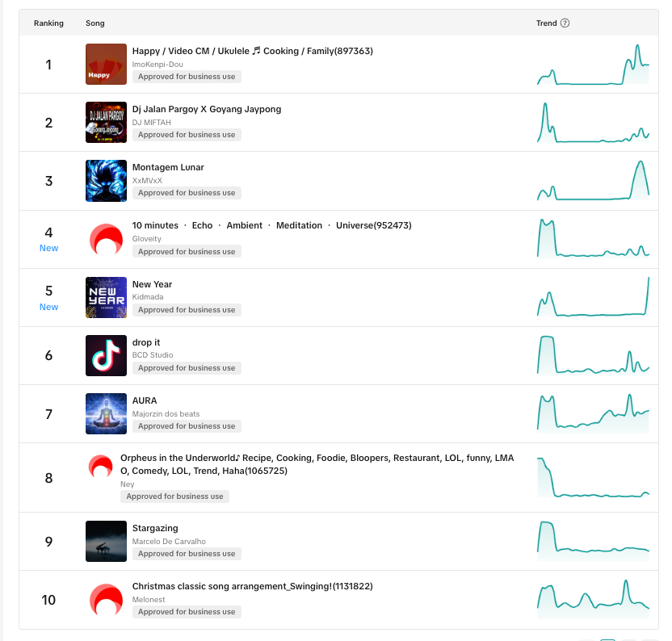
Task: Open the TikTok logo cover for drop it
Action: [106, 355]
